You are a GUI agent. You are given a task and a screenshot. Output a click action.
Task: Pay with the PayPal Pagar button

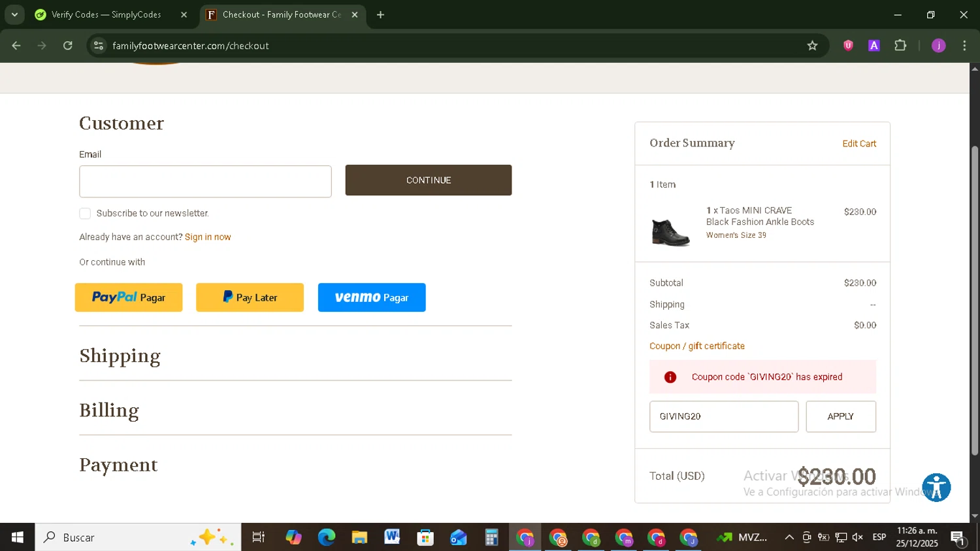(x=129, y=297)
